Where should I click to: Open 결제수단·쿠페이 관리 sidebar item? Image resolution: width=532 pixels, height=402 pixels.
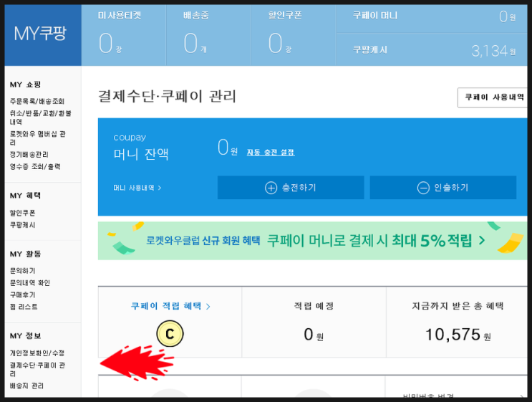[x=37, y=369]
